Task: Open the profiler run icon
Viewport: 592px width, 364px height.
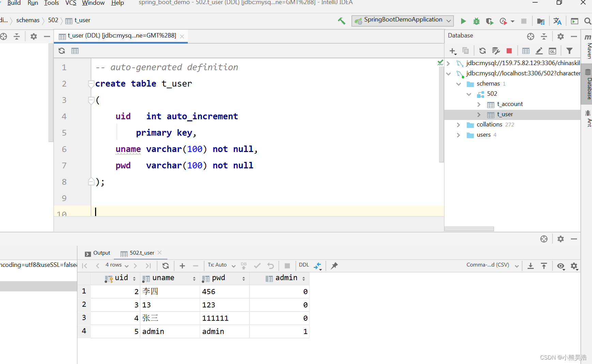Action: point(503,21)
